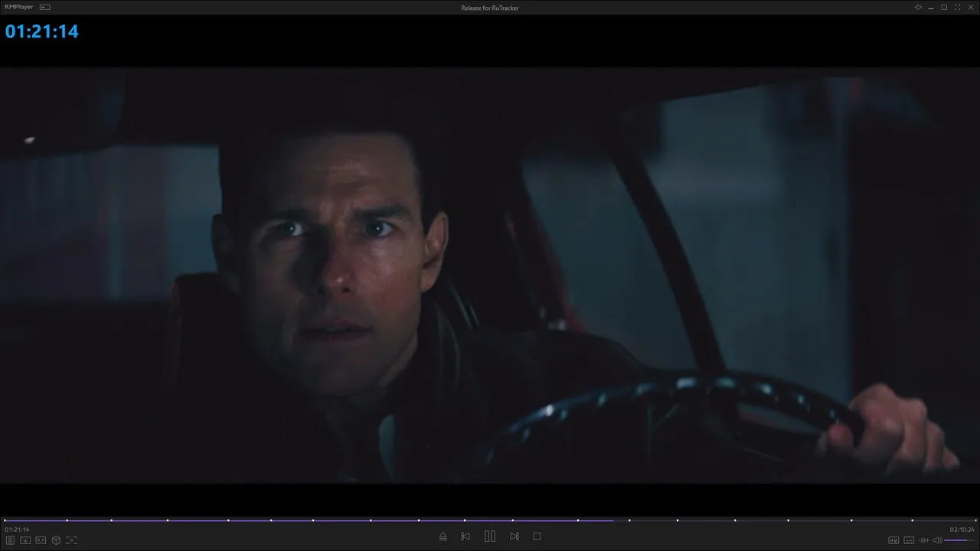Screen dimensions: 980x551
Task: Minimize the KMPlayer window
Action: tap(931, 8)
